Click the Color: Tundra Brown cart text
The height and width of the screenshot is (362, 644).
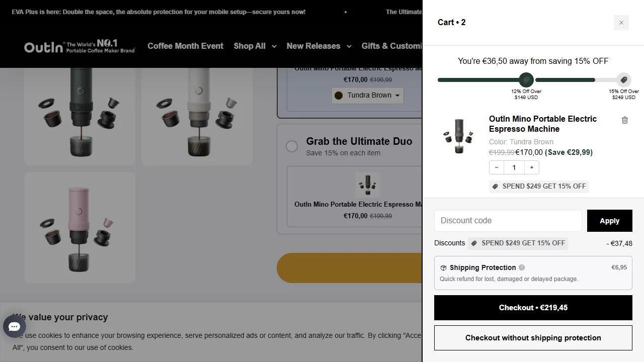pos(521,142)
